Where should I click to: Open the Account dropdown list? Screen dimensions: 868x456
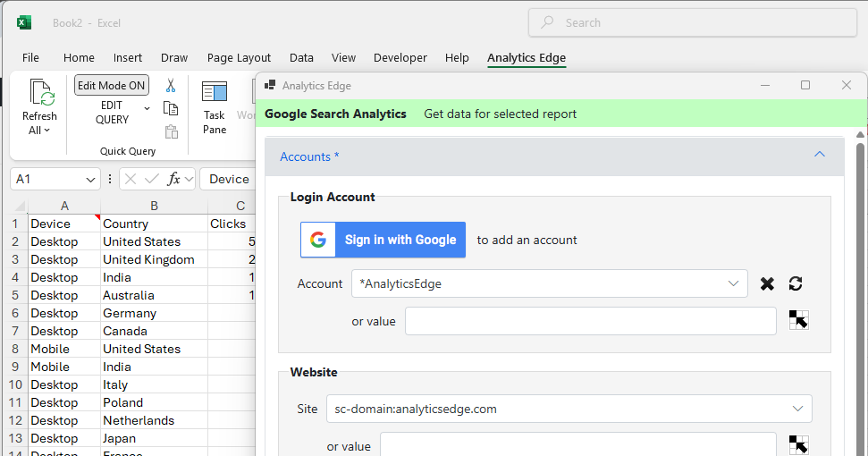tap(733, 283)
